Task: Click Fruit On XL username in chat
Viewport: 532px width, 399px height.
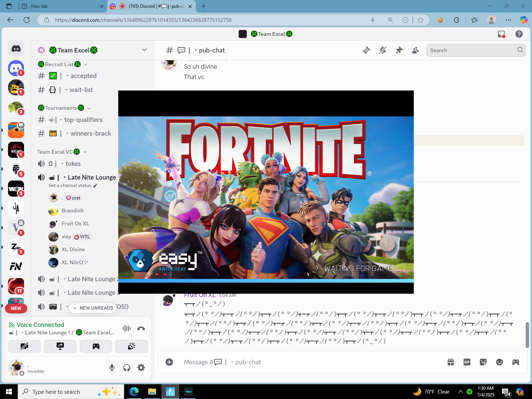Action: pyautogui.click(x=199, y=295)
